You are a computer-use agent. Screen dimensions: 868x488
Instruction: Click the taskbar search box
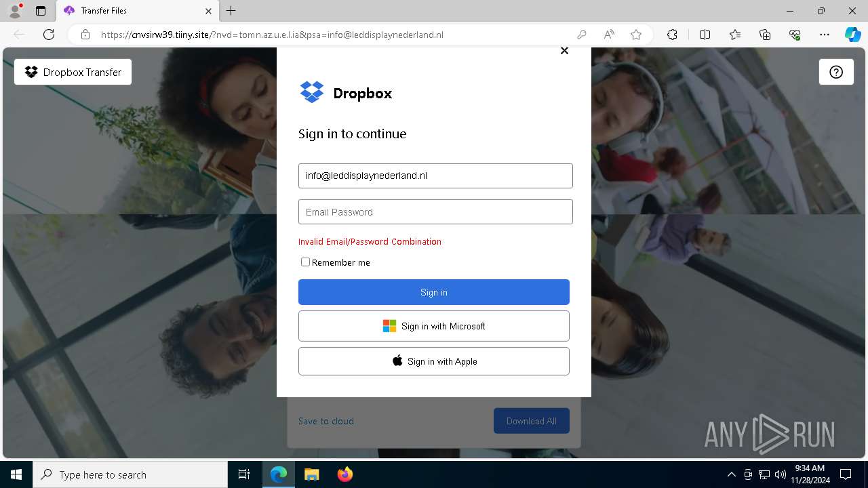(130, 474)
